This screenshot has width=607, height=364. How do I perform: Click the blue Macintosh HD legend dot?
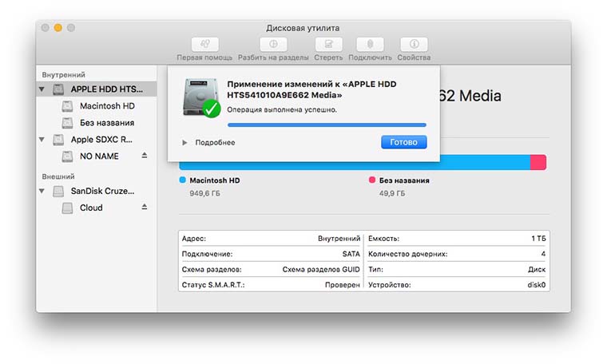[183, 180]
